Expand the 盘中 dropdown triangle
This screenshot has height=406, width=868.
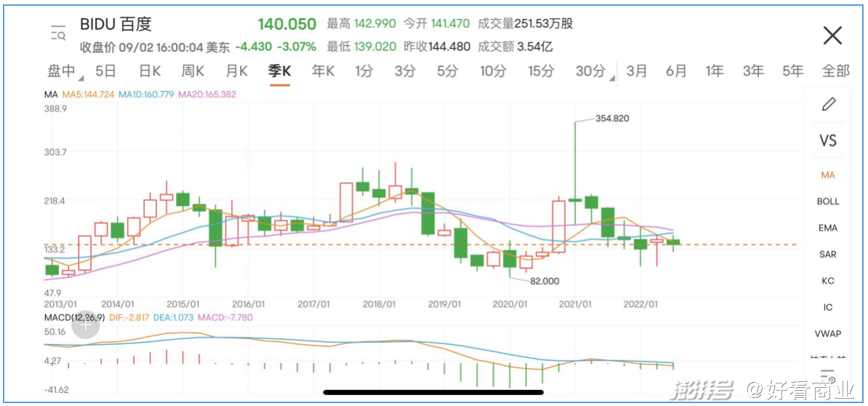point(81,78)
